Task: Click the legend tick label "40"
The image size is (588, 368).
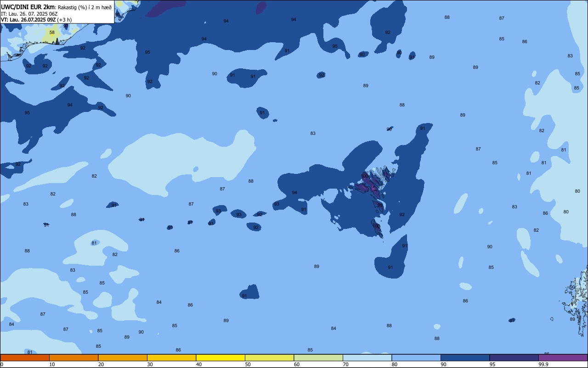Action: tap(199, 364)
